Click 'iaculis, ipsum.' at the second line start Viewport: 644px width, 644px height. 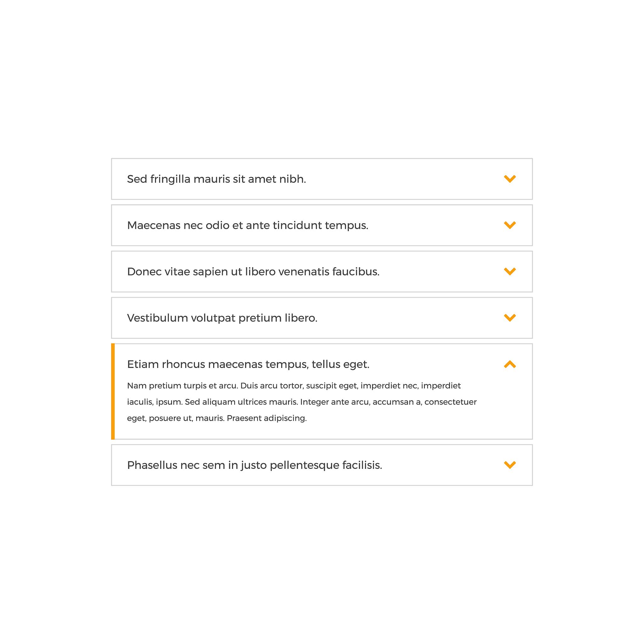coord(155,402)
